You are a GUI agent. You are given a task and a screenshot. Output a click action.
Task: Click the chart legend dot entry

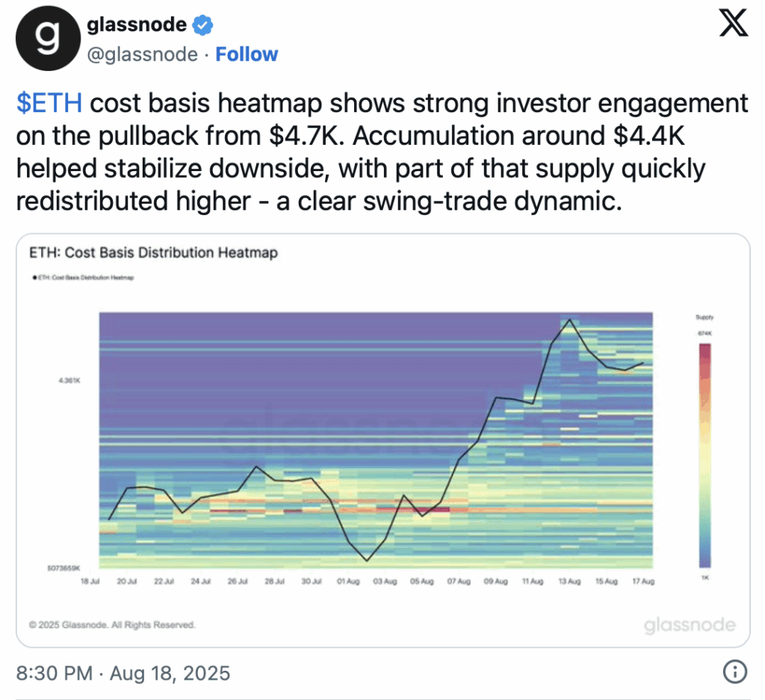pyautogui.click(x=83, y=278)
